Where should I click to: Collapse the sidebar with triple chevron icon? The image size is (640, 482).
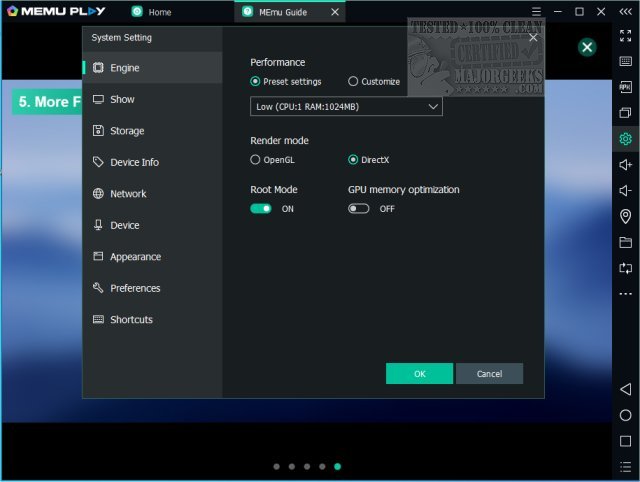tap(625, 11)
